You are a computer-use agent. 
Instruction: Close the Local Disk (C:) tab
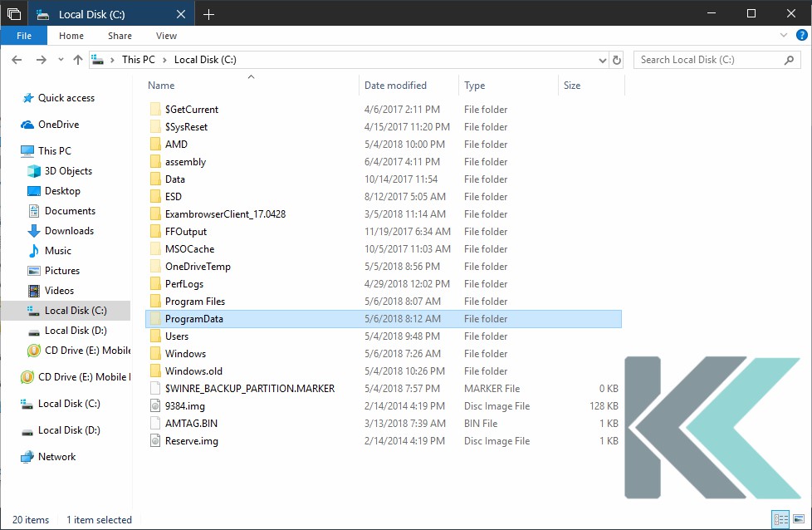(x=181, y=14)
